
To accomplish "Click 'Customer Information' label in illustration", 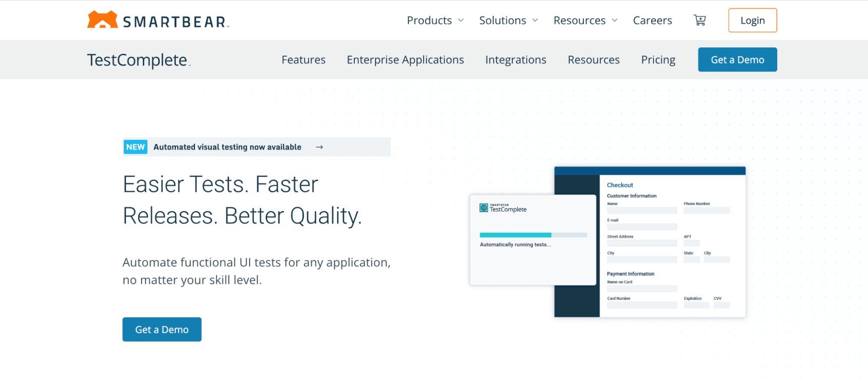I will pyautogui.click(x=632, y=196).
